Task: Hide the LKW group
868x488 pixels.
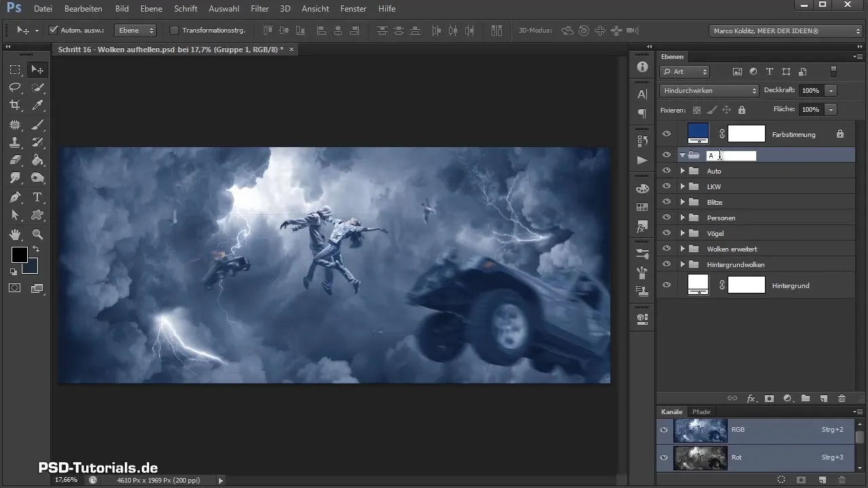Action: (x=666, y=186)
